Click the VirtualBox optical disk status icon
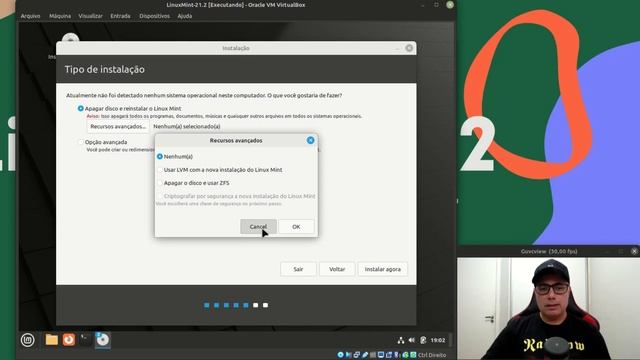The image size is (640, 360). point(340,355)
